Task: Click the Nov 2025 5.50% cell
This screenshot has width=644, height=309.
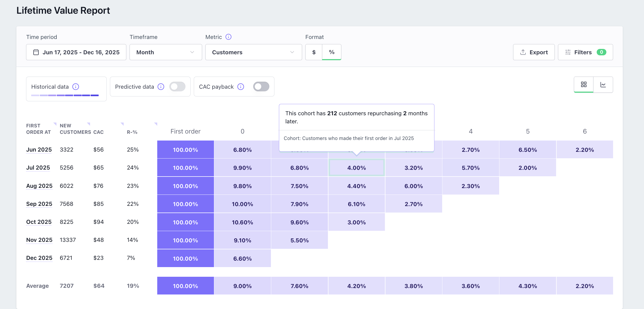Action: tap(299, 240)
